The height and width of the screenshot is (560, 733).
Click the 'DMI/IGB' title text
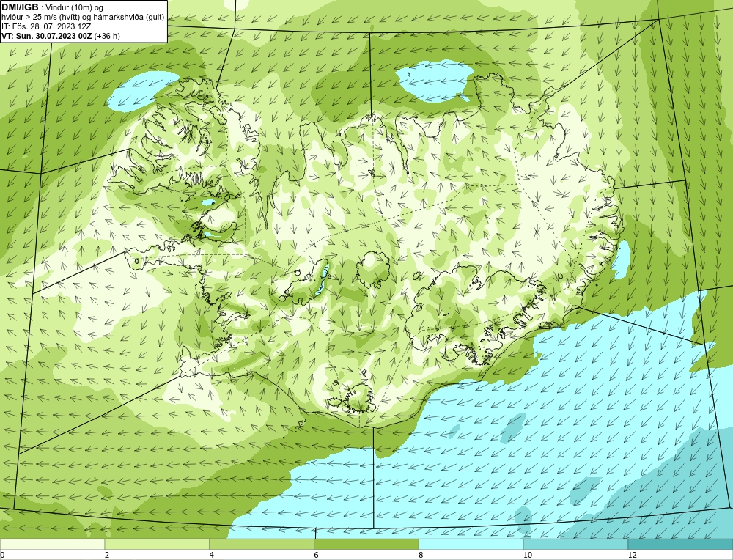(20, 7)
